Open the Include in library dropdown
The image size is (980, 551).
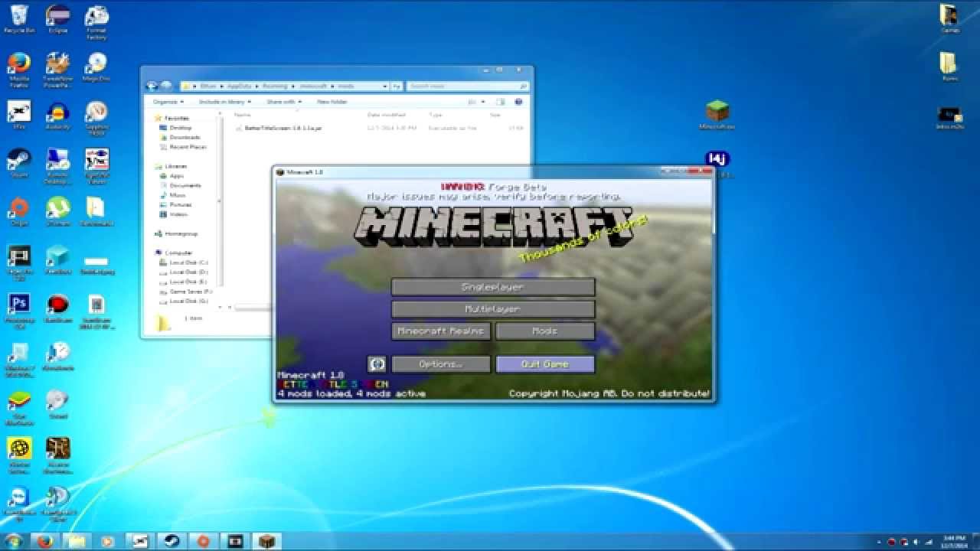pyautogui.click(x=224, y=101)
